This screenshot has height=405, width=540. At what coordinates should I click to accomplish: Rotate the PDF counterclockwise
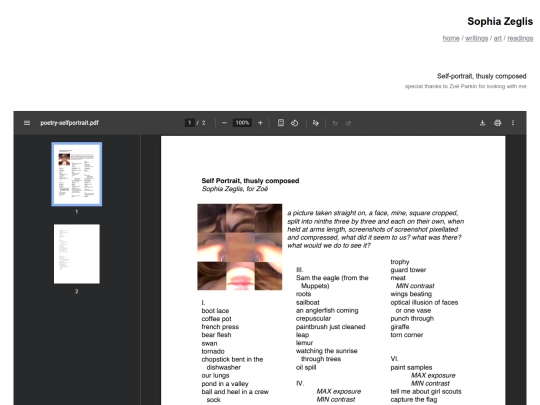[294, 123]
